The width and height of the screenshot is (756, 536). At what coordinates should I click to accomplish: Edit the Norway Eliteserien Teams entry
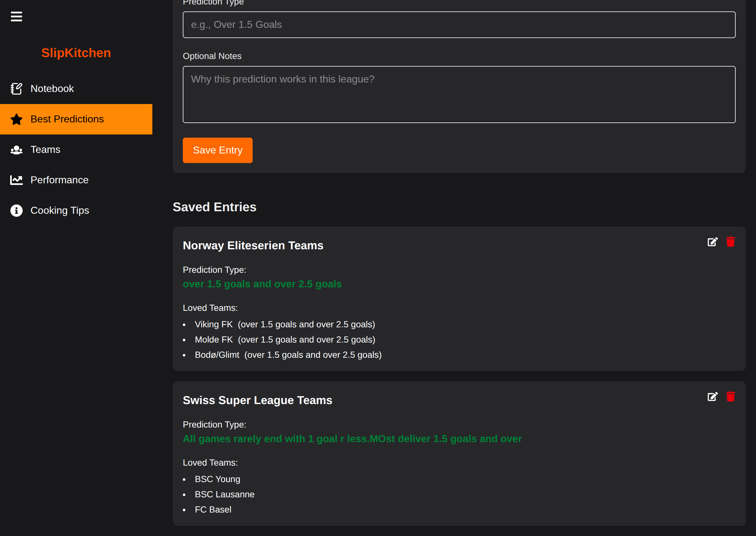pyautogui.click(x=713, y=242)
